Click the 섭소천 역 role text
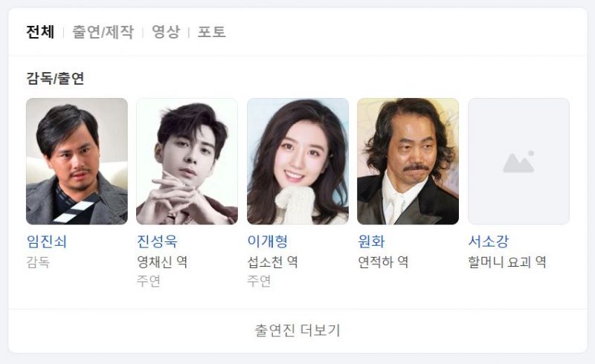595x364 pixels. (x=272, y=262)
